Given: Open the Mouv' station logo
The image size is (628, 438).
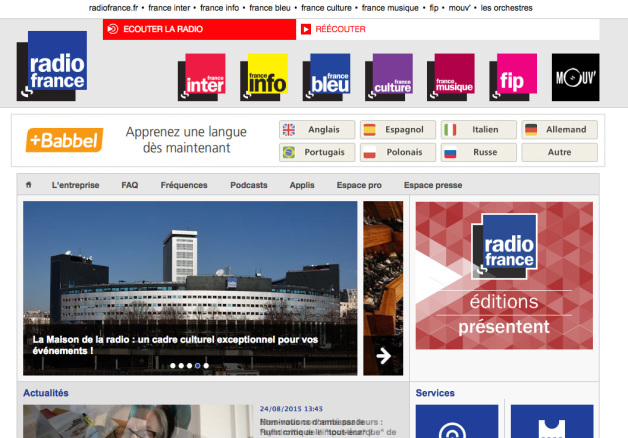Looking at the screenshot, I should point(576,77).
